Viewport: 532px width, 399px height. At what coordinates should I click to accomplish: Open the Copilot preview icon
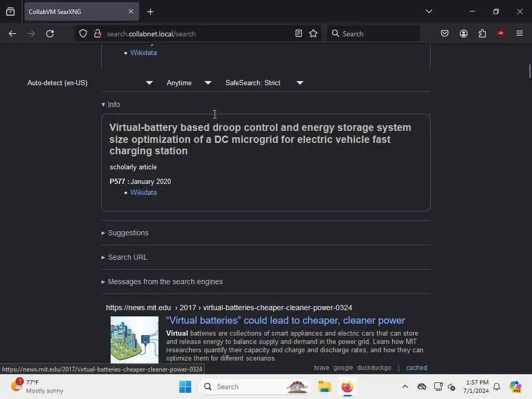pyautogui.click(x=515, y=387)
